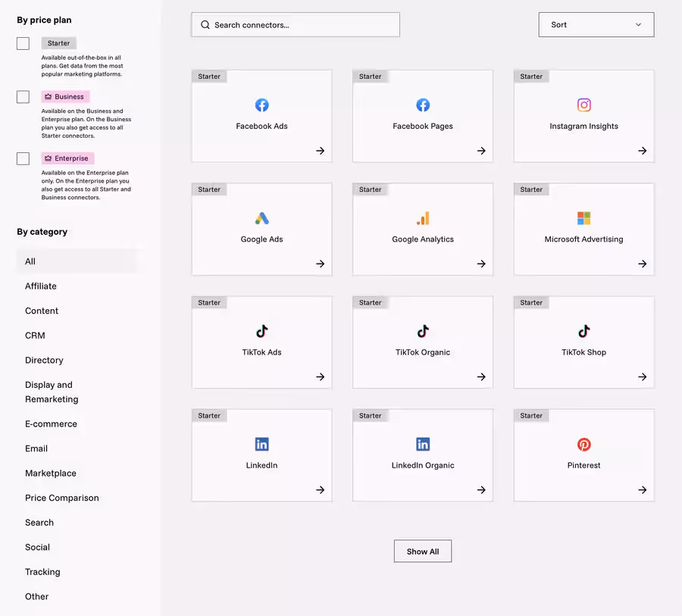
Task: Click the Instagram Insights logo icon
Action: pyautogui.click(x=583, y=105)
